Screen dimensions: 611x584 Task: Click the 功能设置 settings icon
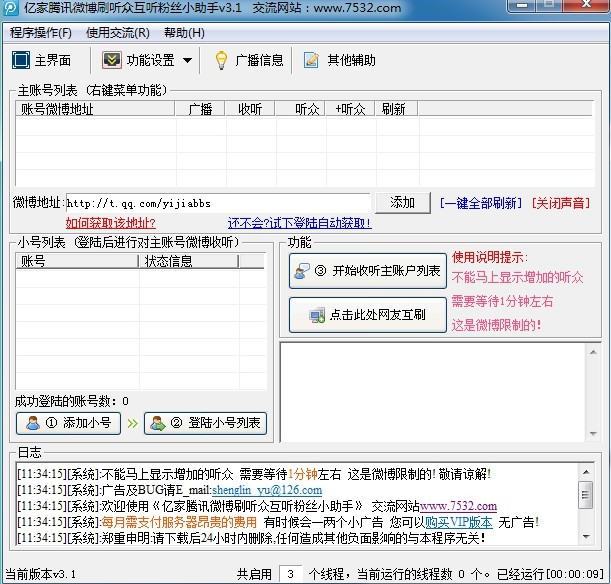point(111,60)
